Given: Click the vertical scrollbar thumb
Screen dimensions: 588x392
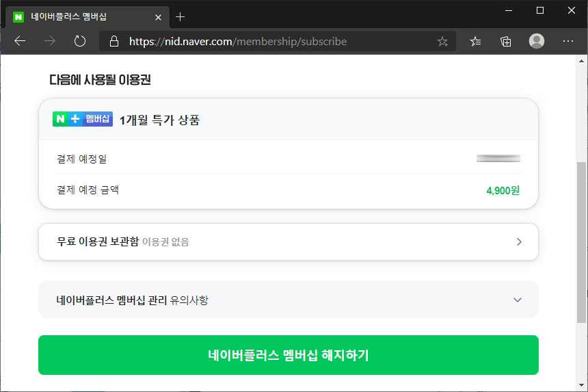Looking at the screenshot, I should (581, 242).
